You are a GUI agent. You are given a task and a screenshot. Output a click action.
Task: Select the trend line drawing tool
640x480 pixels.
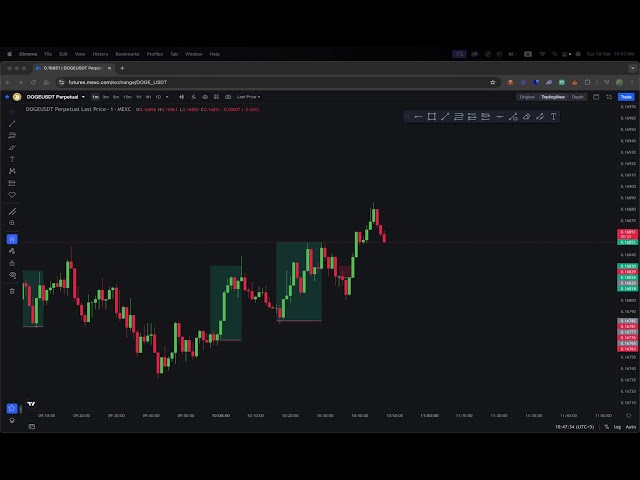tap(12, 123)
